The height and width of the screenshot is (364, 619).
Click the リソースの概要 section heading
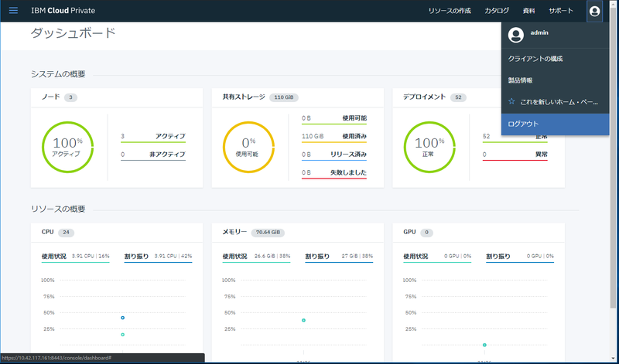[x=58, y=209]
